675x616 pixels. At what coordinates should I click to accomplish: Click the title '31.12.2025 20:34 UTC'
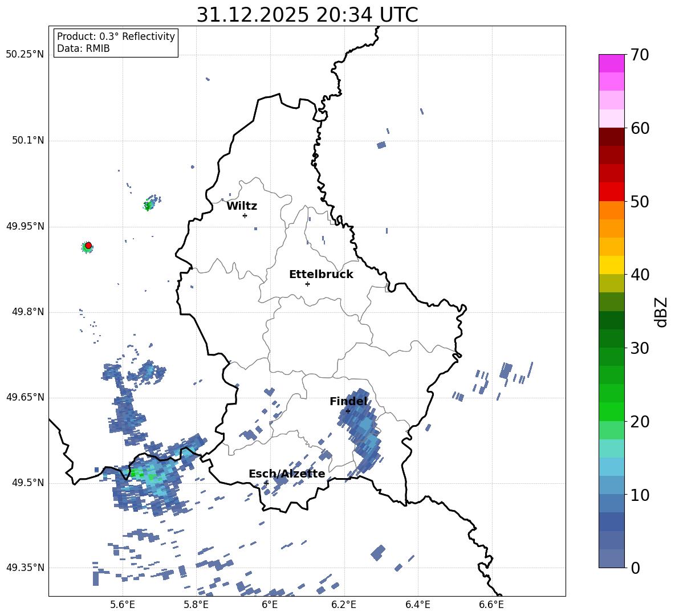(x=307, y=15)
